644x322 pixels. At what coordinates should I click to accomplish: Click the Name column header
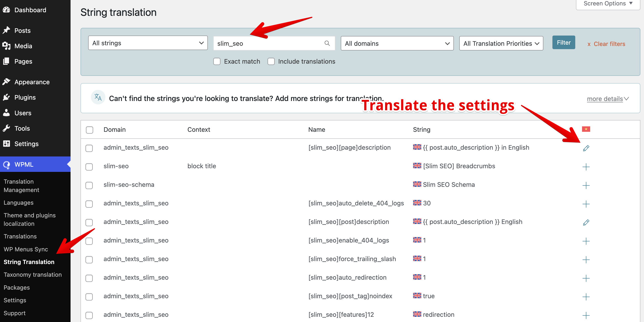tap(317, 130)
